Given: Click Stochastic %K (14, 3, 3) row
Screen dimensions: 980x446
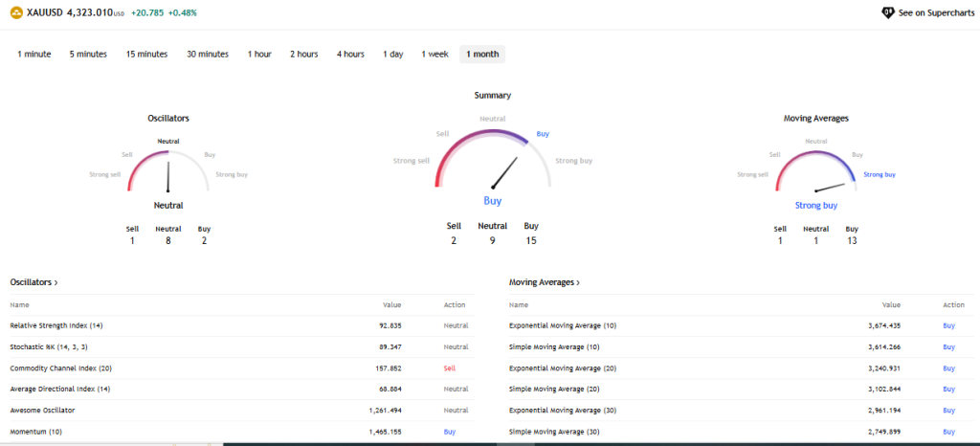Looking at the screenshot, I should (x=242, y=346).
